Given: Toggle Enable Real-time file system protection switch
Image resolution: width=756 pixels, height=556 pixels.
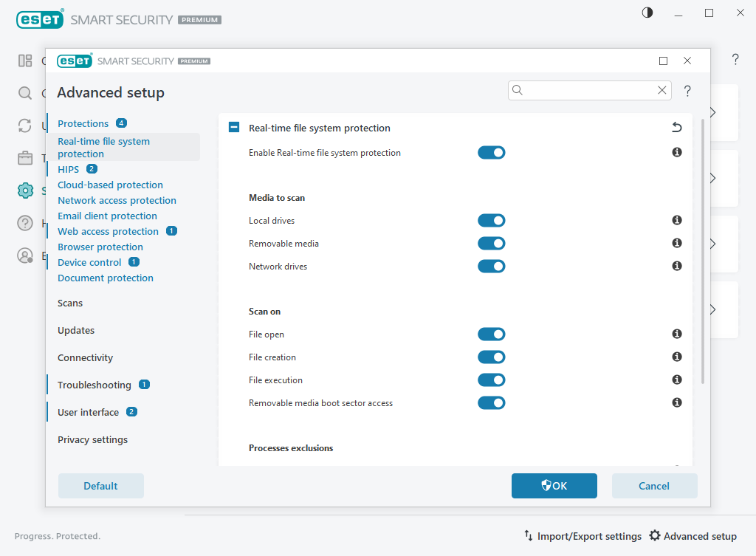Looking at the screenshot, I should tap(491, 153).
